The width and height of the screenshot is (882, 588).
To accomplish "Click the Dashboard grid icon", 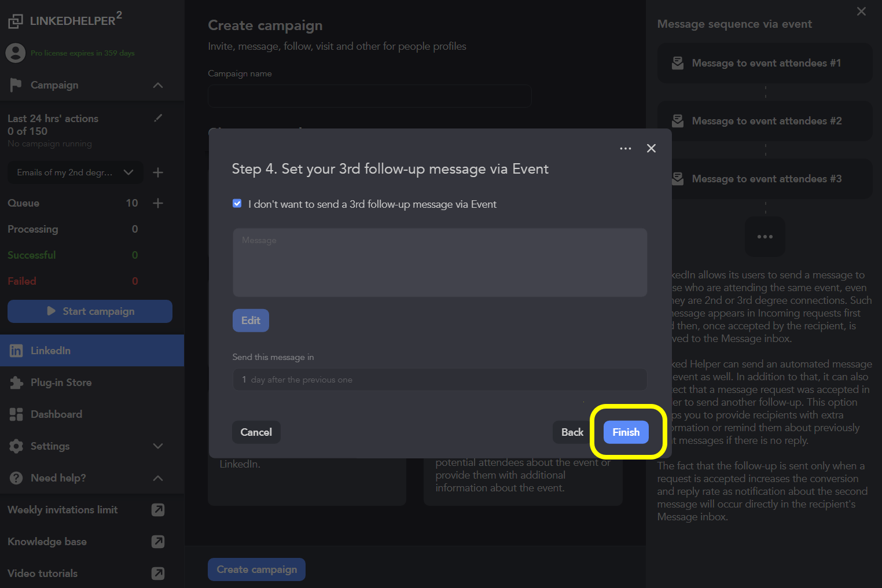I will click(x=16, y=414).
